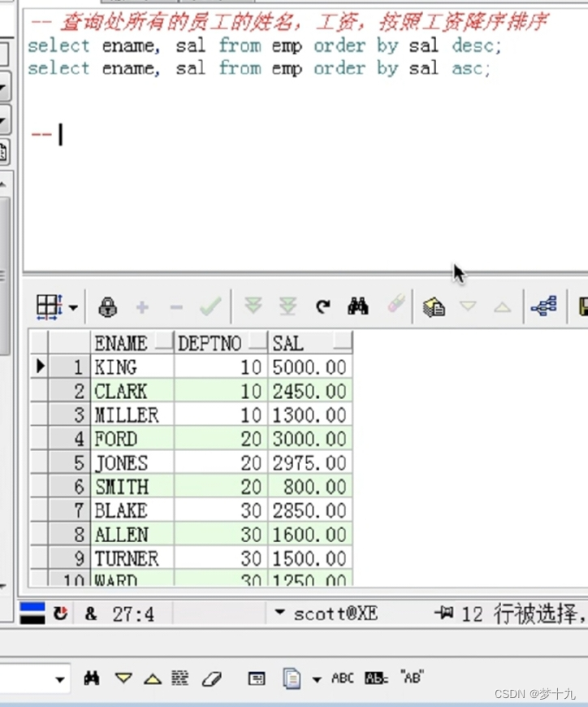Open the dropdown arrow beside the page icon

(x=317, y=679)
